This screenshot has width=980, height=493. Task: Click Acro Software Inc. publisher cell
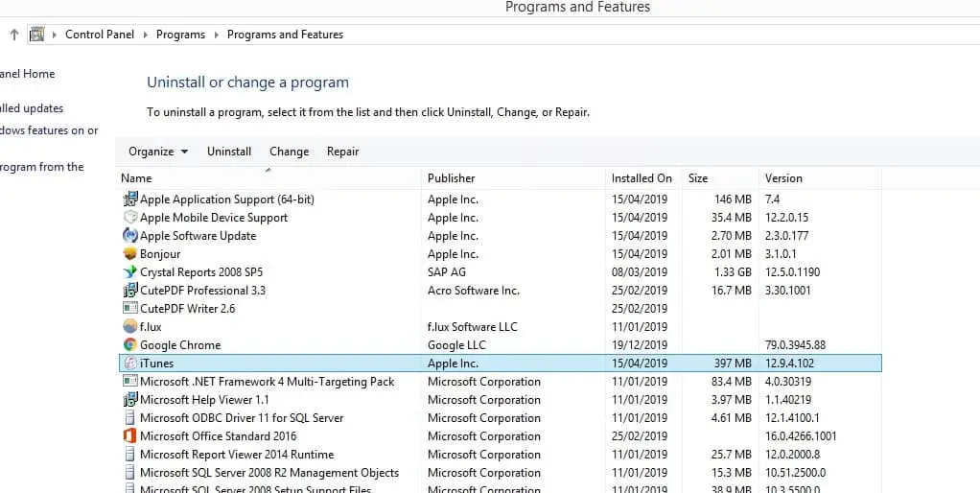(474, 290)
